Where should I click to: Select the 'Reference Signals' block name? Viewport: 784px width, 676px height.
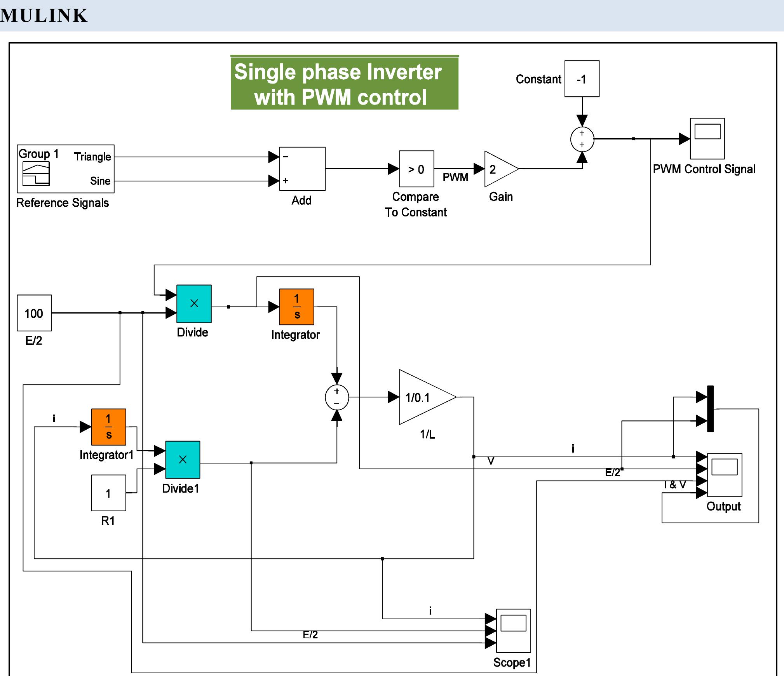tap(63, 203)
